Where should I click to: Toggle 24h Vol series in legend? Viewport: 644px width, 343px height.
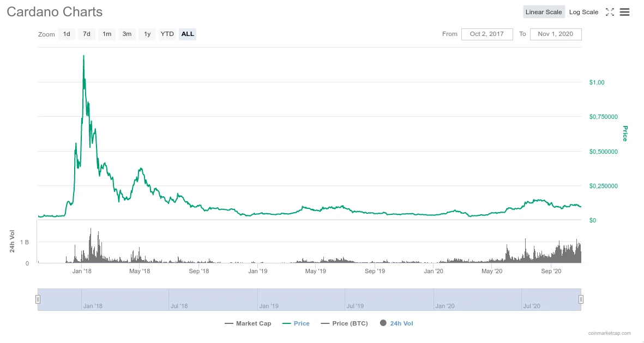click(x=396, y=323)
